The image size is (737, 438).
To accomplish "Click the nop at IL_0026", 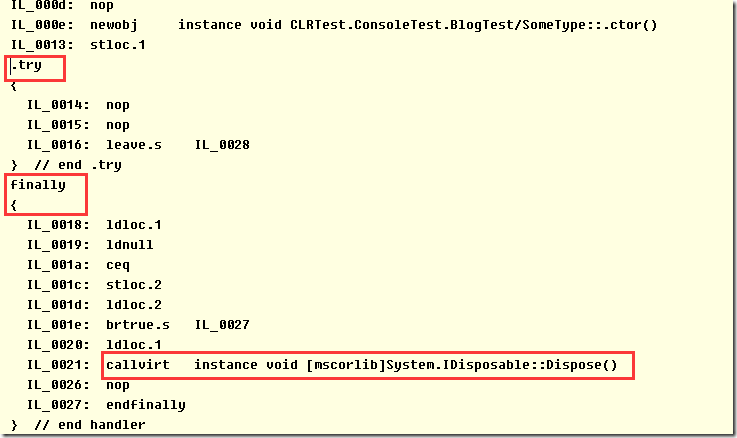I will pos(118,385).
